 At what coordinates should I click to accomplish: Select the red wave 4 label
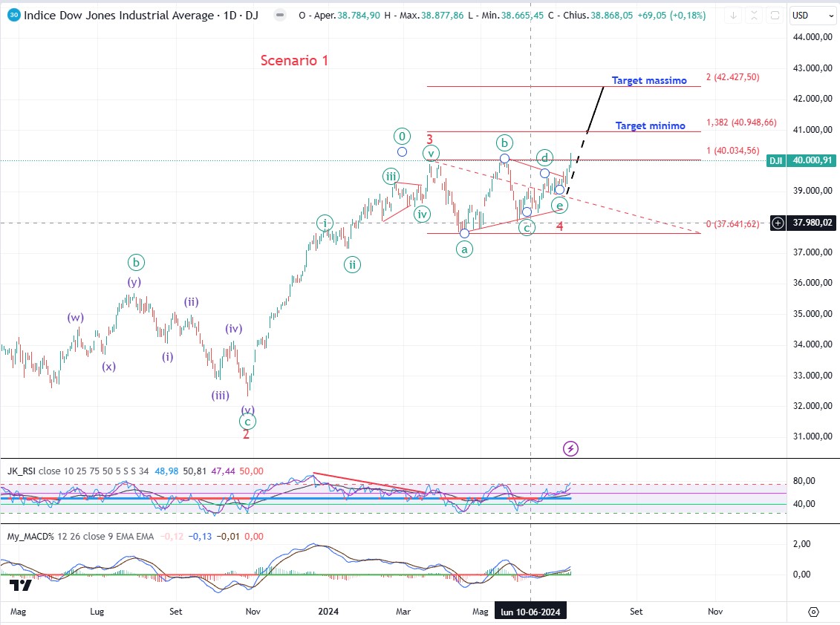click(x=559, y=226)
